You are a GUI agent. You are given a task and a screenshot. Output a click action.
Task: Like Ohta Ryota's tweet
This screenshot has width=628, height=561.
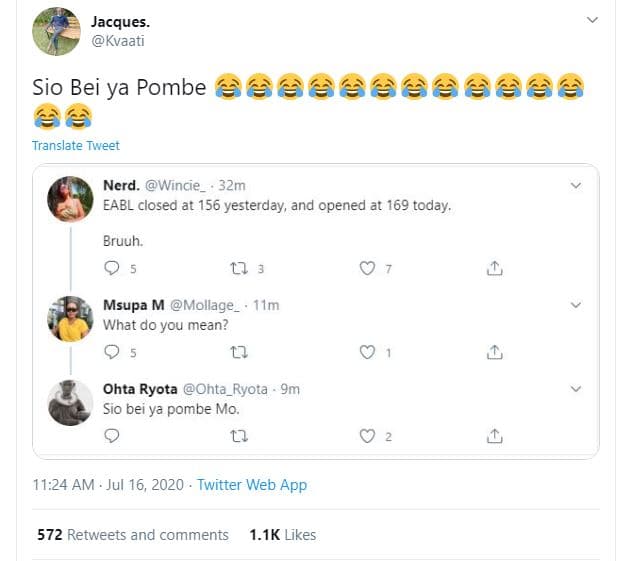coord(367,436)
